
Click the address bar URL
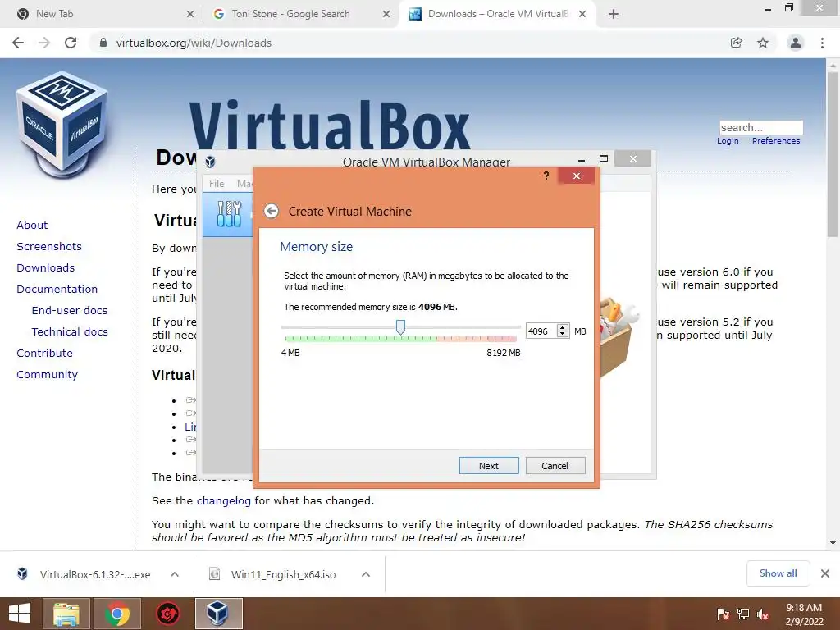click(x=194, y=43)
